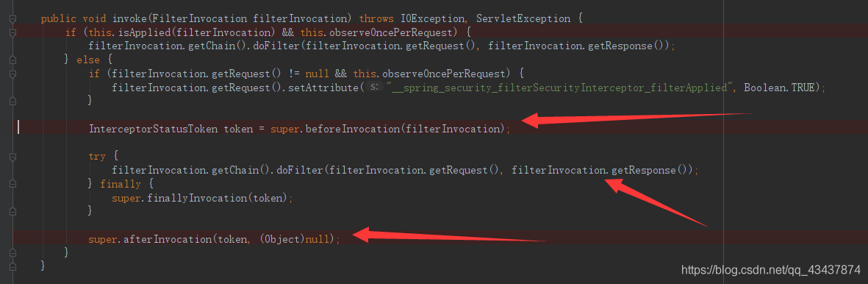Viewport: 868px width, 284px height.
Task: Fold the finally block in gutter
Action: pos(12,184)
